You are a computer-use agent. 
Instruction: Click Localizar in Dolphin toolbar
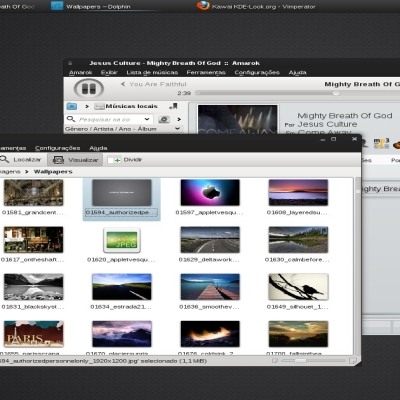(x=21, y=160)
